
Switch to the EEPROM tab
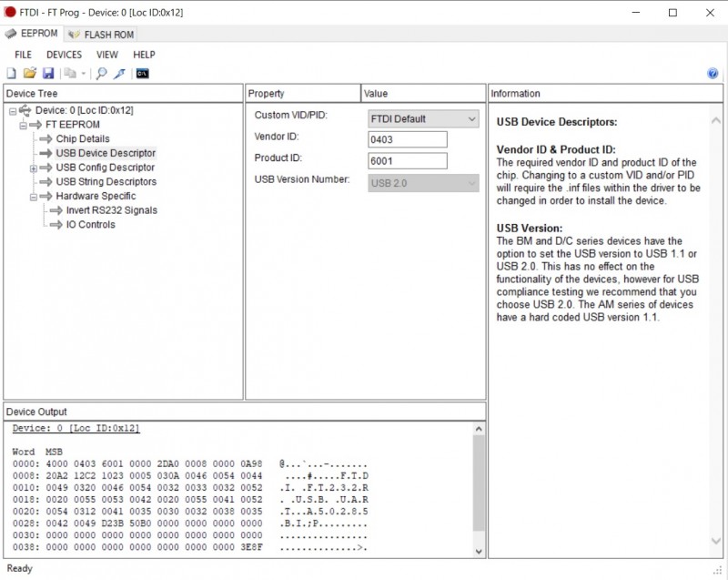pos(32,34)
